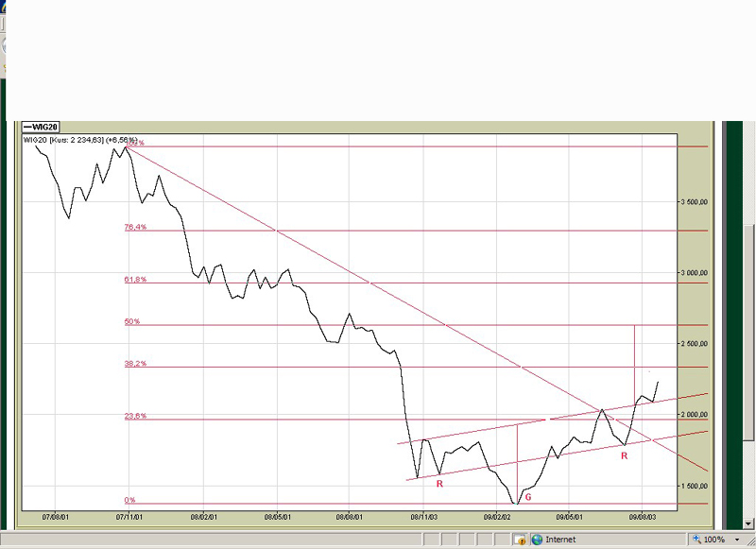Click the 08/05/01 date axis label
Screen dimensions: 756x549
point(278,517)
